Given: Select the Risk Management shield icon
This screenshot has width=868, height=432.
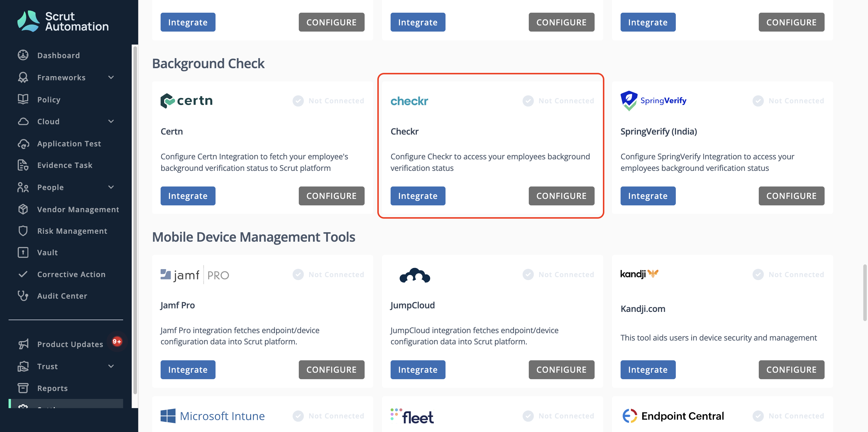Looking at the screenshot, I should (23, 231).
